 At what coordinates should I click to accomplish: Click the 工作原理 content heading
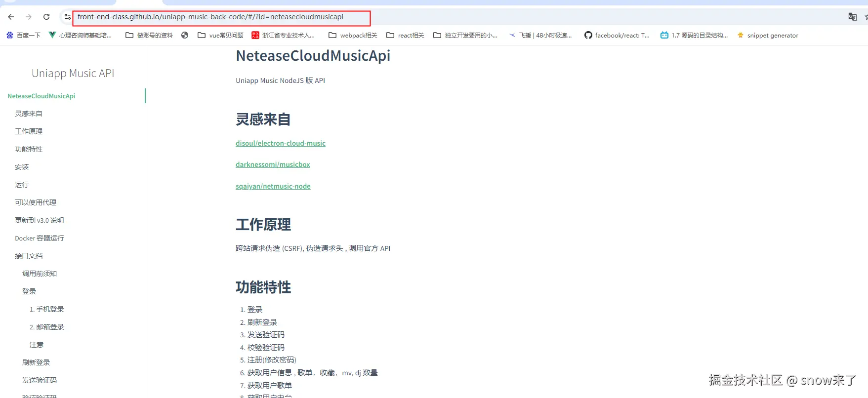[263, 225]
